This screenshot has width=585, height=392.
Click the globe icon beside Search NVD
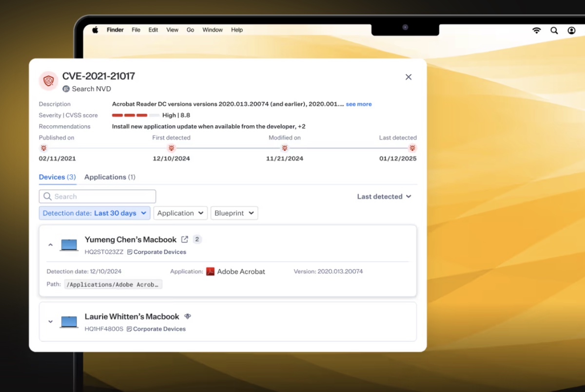pos(65,89)
